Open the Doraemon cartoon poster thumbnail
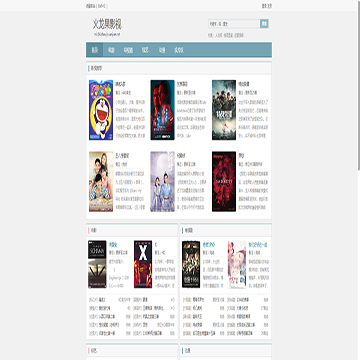This screenshot has height=360, width=360. click(101, 110)
